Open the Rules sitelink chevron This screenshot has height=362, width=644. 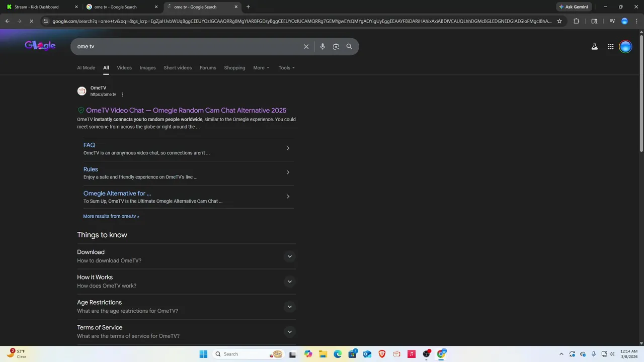point(288,172)
